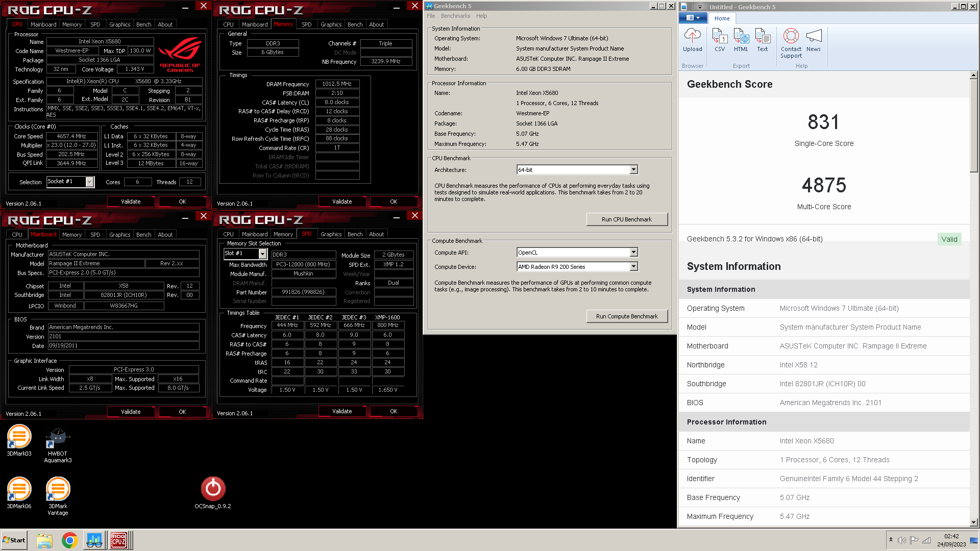
Task: Open About tab in SPD CPU-Z window
Action: tap(376, 234)
